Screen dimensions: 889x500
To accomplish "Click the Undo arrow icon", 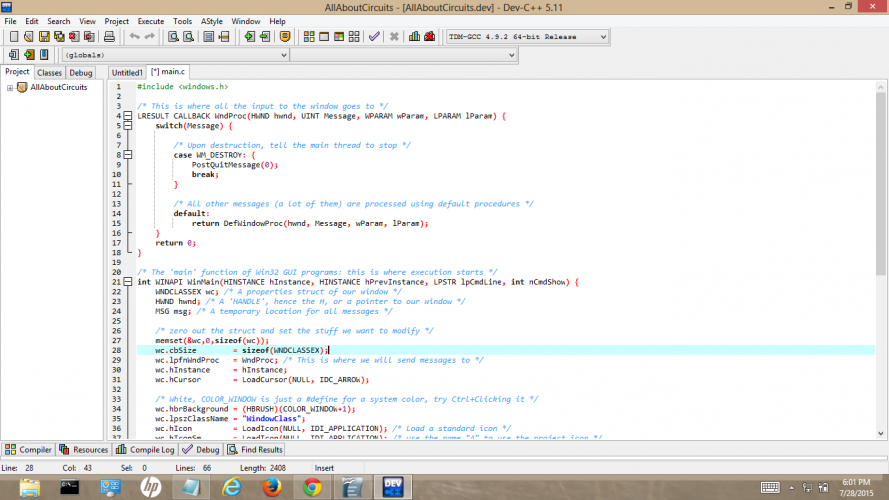I will 134,37.
